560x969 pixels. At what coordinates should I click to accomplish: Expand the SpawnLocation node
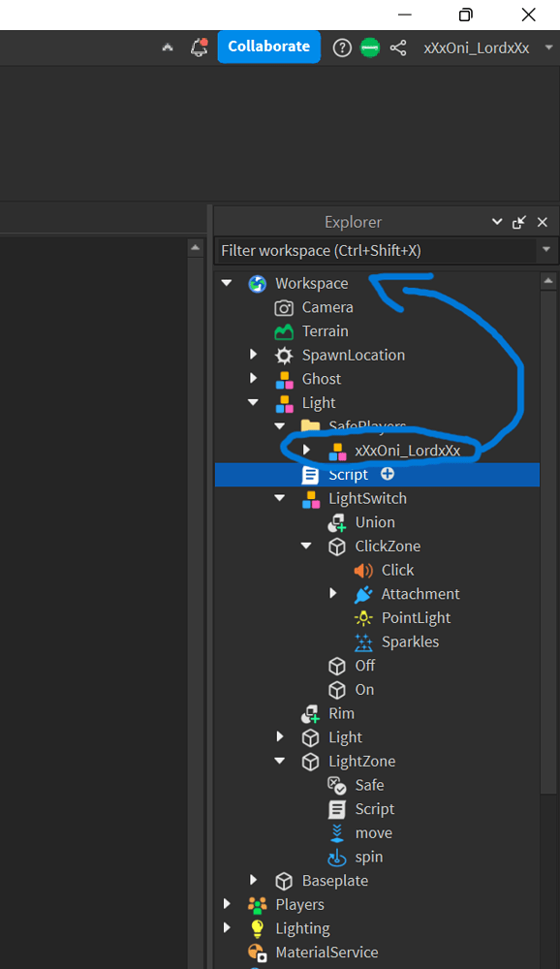coord(254,355)
